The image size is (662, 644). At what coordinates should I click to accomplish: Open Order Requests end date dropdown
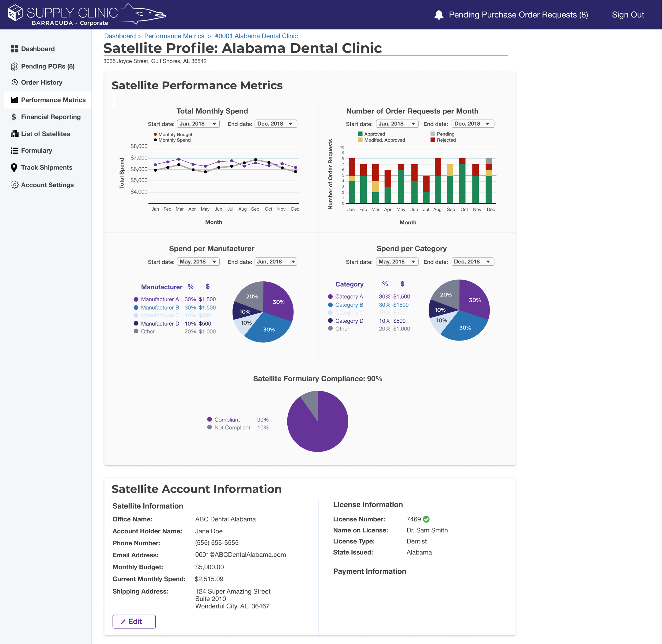[473, 124]
